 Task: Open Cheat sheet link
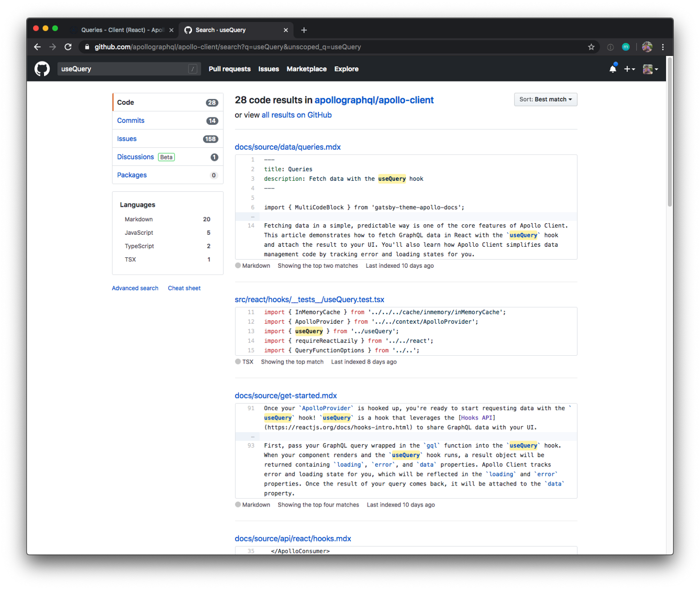click(x=184, y=288)
